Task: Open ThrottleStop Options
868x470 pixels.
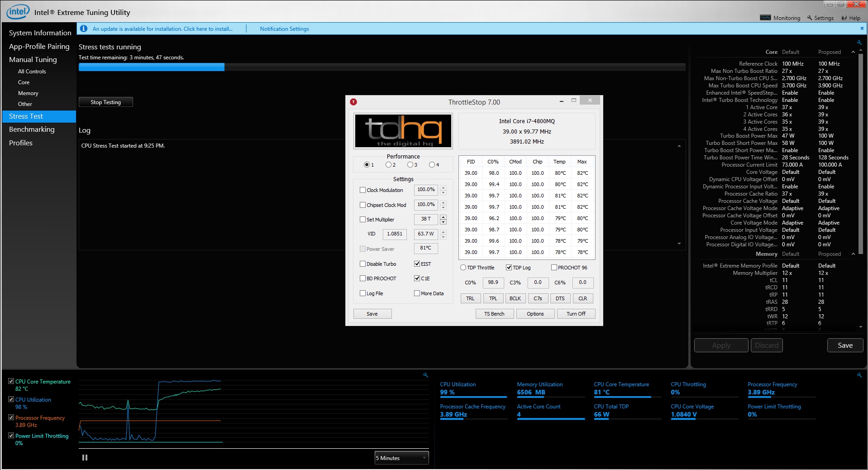Action: click(x=535, y=314)
